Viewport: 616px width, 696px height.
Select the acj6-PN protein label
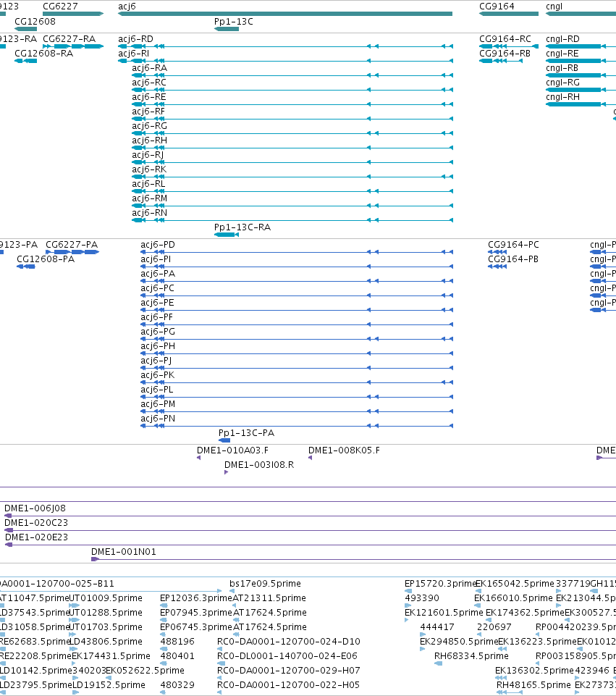158,418
